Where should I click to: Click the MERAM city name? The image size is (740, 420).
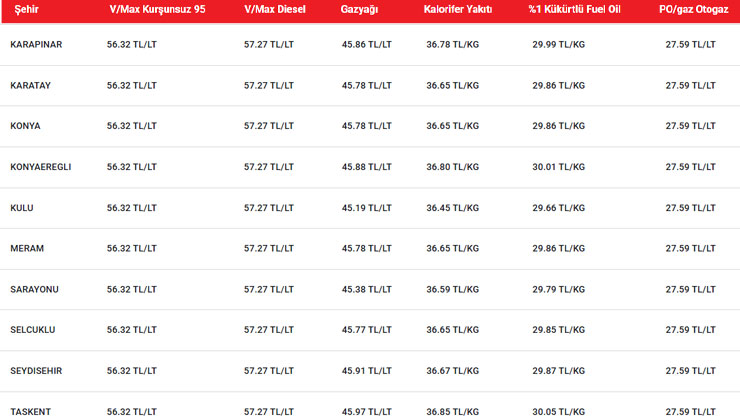(27, 248)
